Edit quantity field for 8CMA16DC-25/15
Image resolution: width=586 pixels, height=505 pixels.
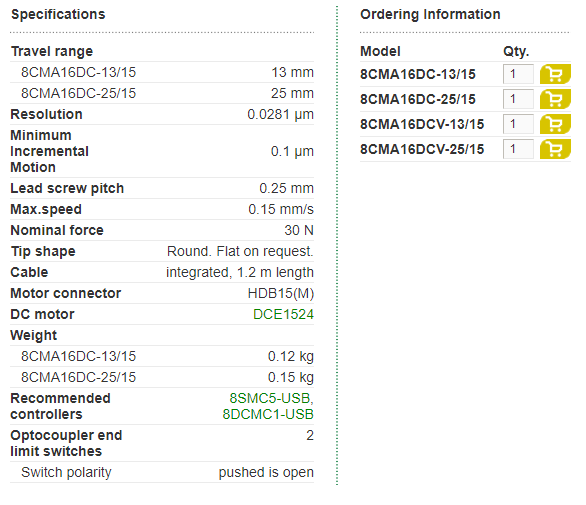(518, 99)
